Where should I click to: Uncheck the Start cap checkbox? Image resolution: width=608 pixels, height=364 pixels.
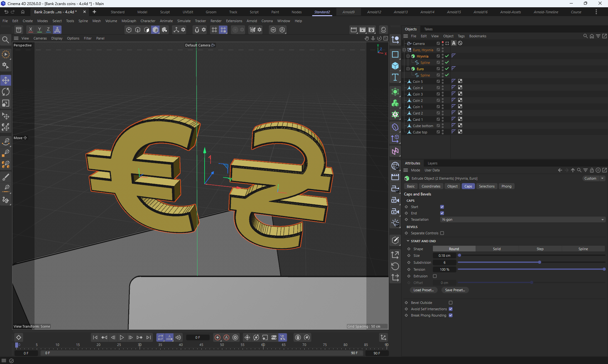[x=442, y=207]
